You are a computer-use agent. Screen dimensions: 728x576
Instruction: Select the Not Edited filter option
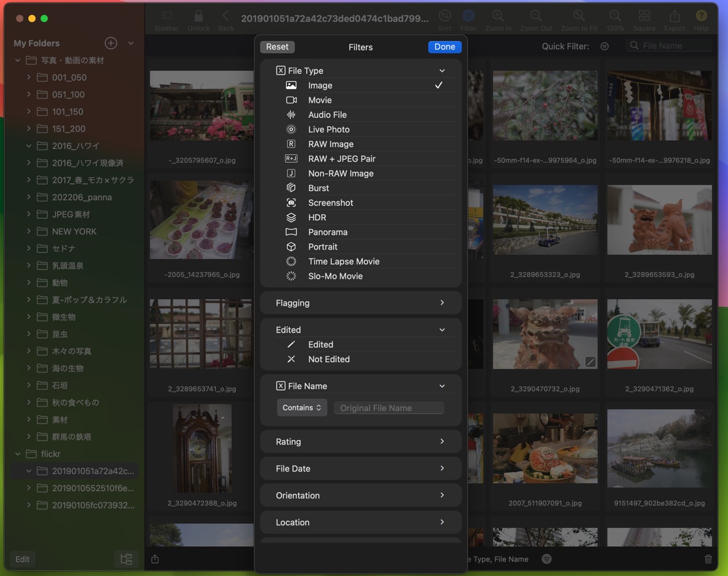click(x=328, y=359)
